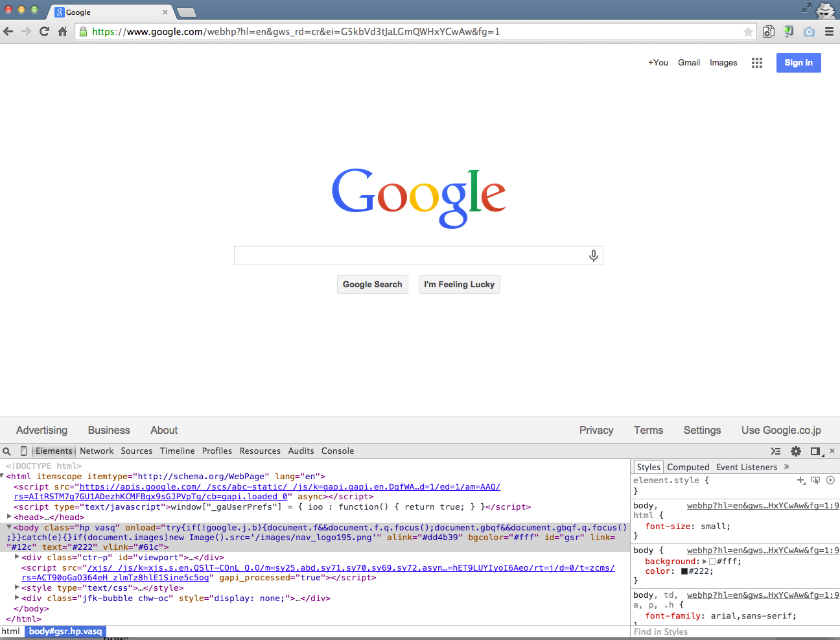The width and height of the screenshot is (840, 640).
Task: Toggle element state selector icon
Action: click(815, 480)
